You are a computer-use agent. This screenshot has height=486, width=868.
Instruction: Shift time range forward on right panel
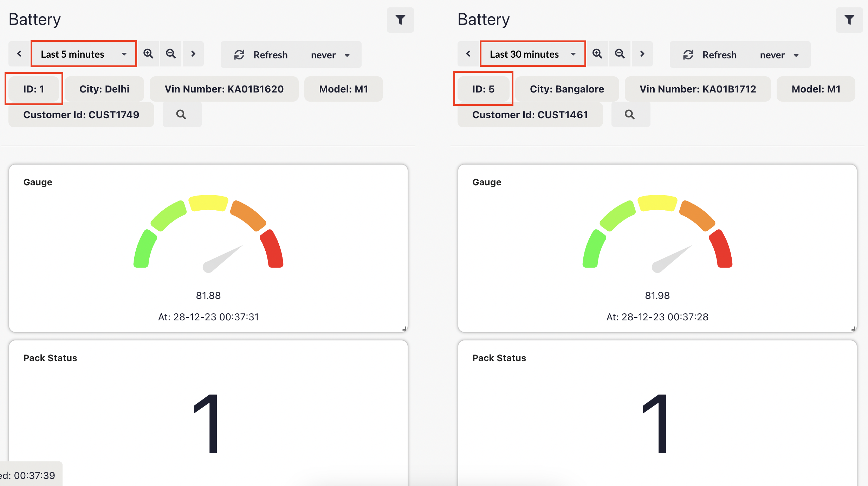(642, 54)
